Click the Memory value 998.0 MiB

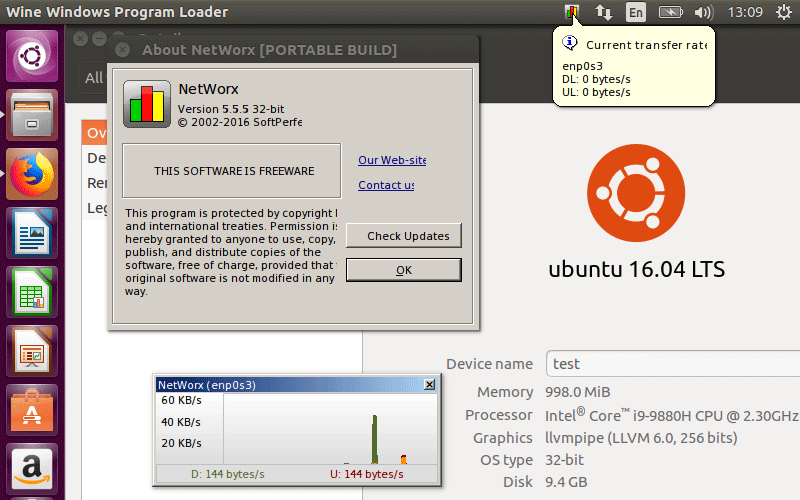pyautogui.click(x=578, y=392)
